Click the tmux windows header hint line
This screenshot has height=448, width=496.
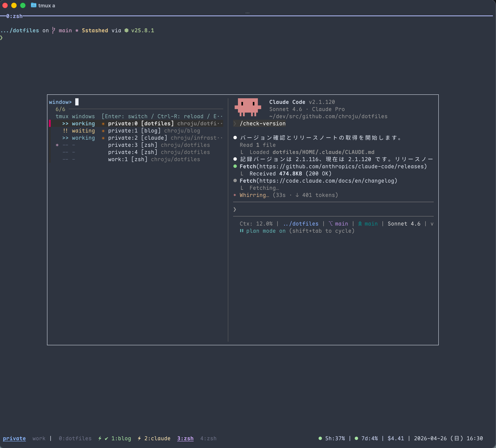click(x=139, y=116)
